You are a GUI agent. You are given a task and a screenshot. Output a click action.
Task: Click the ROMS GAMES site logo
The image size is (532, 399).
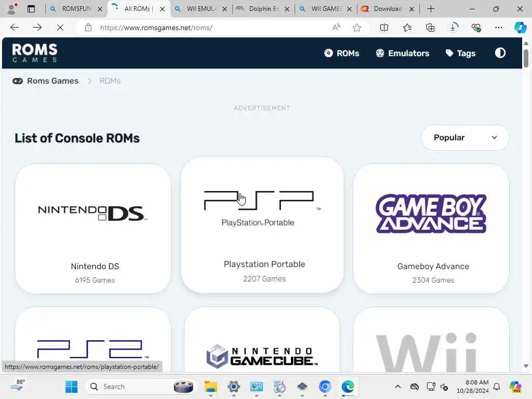[35, 53]
